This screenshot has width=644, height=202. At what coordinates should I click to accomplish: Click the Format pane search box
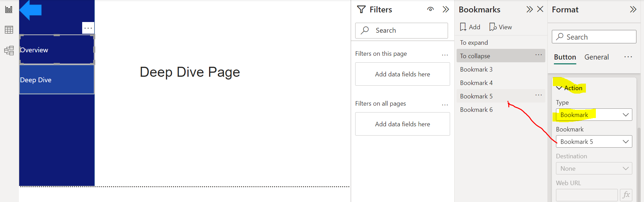click(x=594, y=37)
